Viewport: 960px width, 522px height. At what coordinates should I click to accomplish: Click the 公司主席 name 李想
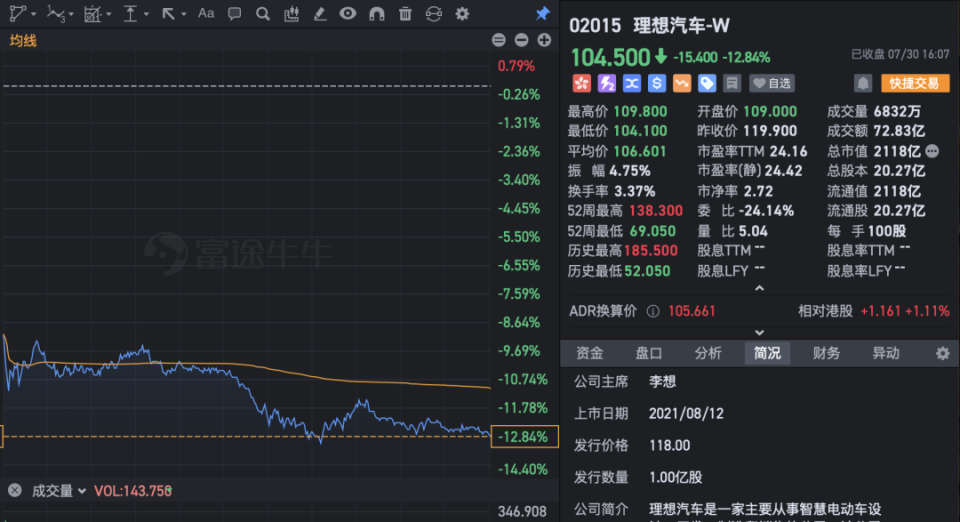coord(662,382)
